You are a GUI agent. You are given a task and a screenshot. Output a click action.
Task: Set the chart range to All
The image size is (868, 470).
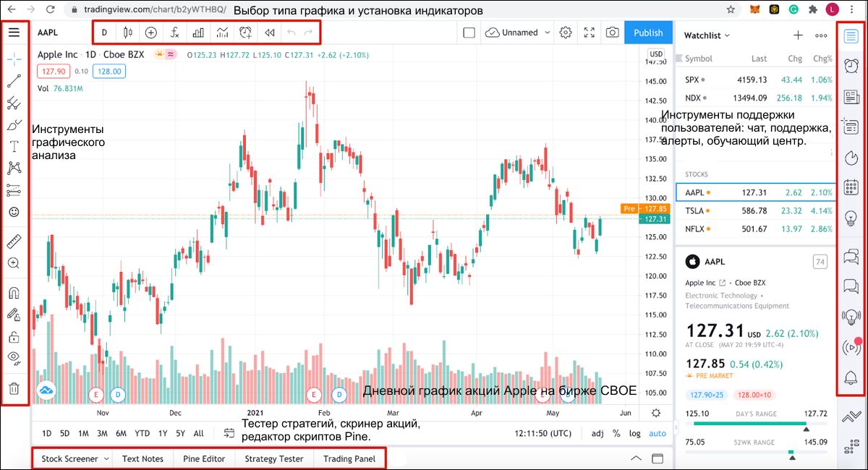coord(198,433)
